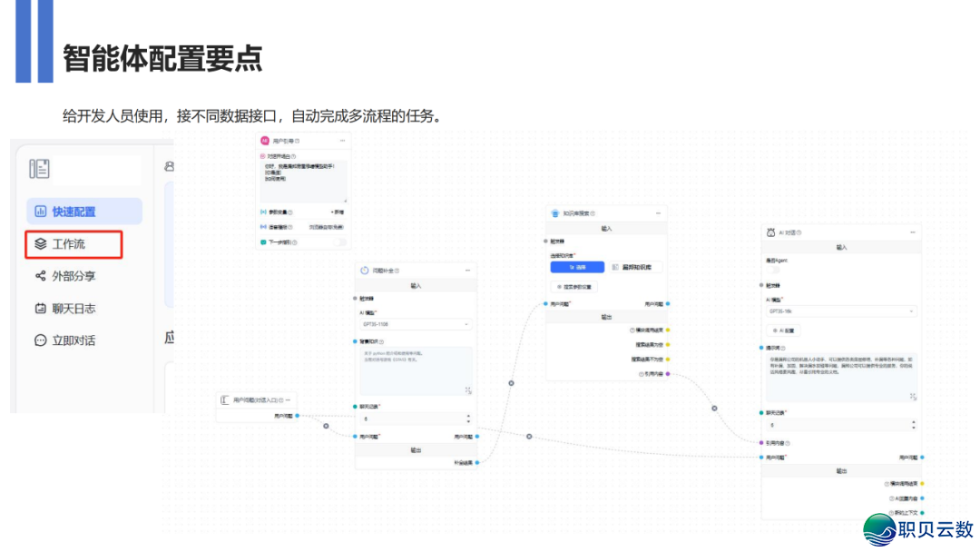Open the GPT35-1106 model dropdown in 问题补全
Screen dimensions: 980x552
pos(416,323)
